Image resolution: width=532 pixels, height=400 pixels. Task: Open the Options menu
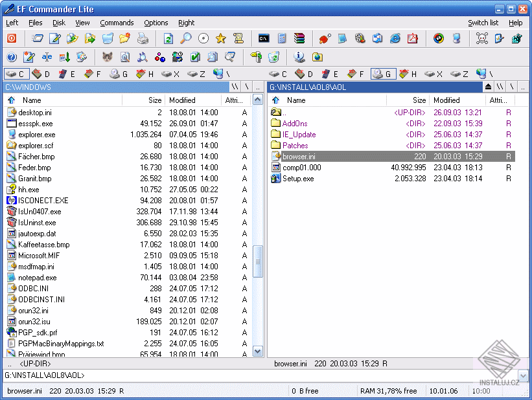click(156, 23)
